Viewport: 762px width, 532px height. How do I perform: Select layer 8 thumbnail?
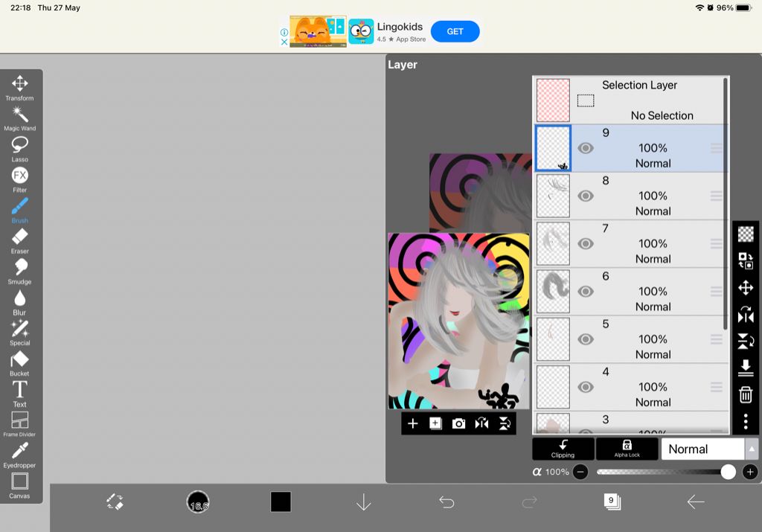(x=553, y=196)
